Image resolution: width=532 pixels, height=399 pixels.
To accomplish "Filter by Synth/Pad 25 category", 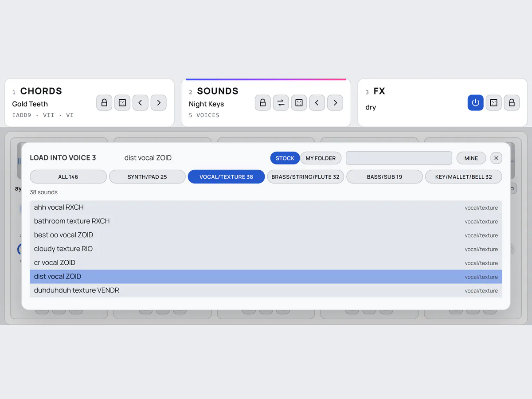I will point(147,177).
